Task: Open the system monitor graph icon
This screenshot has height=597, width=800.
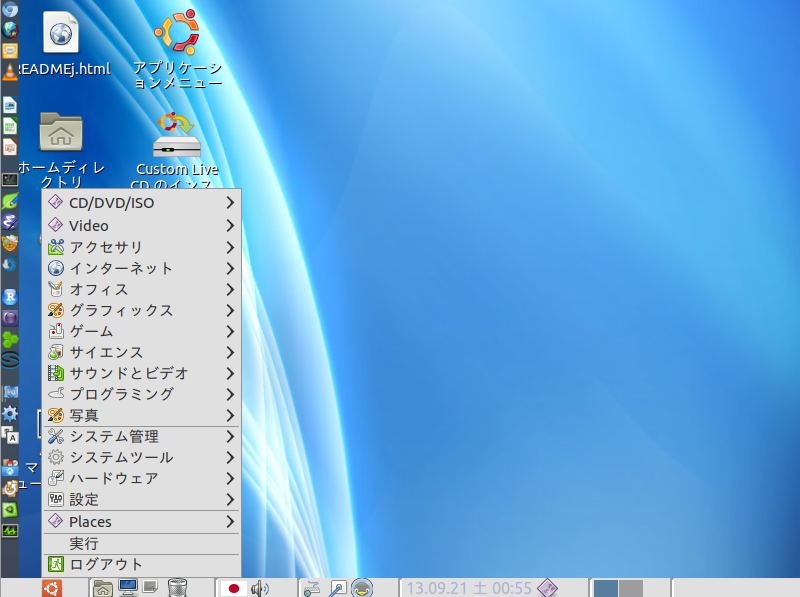Action: tap(10, 531)
